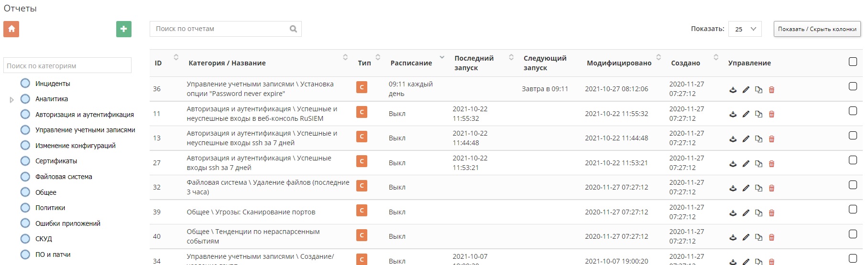
Task: Tick the checkbox for report ID 36
Action: [853, 86]
